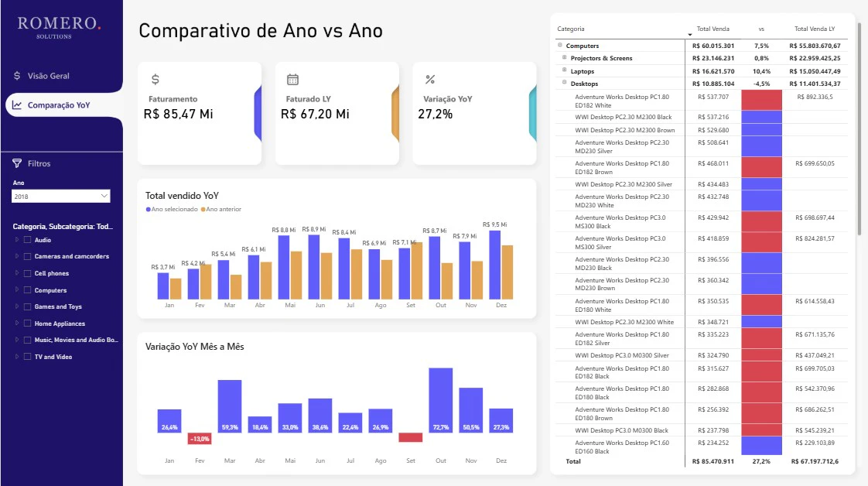
Task: Click the red vs cell for Adventure Works Desktop PC1.80 ED182 White
Action: (762, 101)
